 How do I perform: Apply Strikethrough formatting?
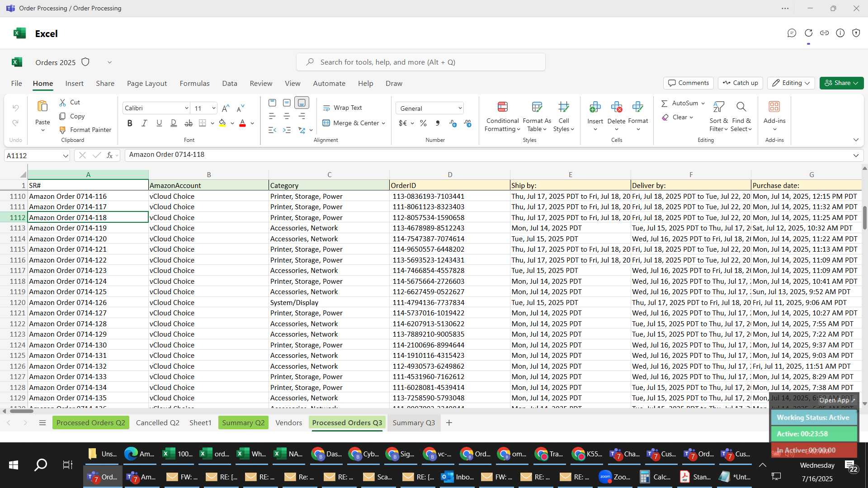click(189, 123)
